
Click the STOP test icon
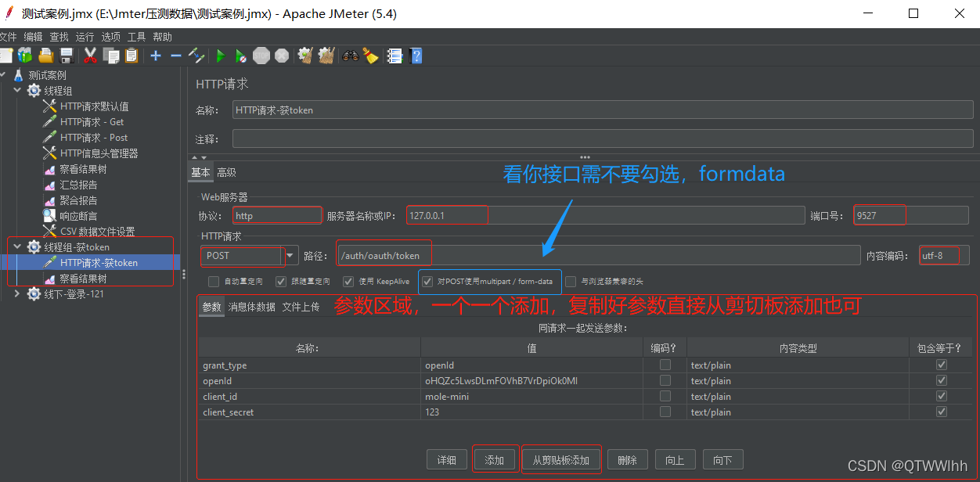(261, 56)
